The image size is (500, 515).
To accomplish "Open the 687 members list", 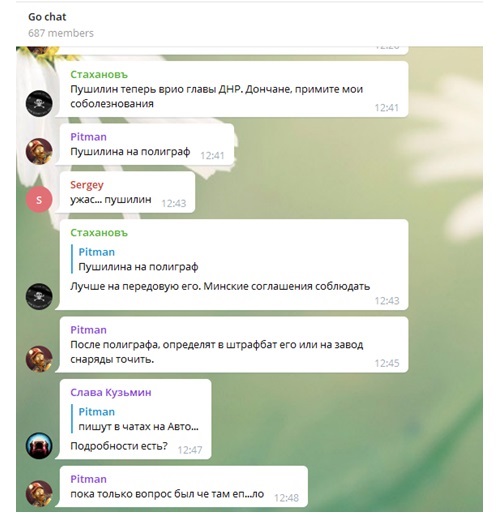I will [61, 33].
